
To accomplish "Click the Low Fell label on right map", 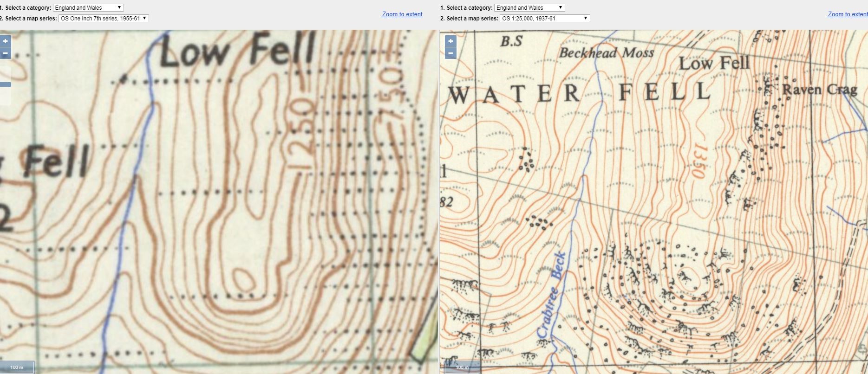I will coord(714,63).
